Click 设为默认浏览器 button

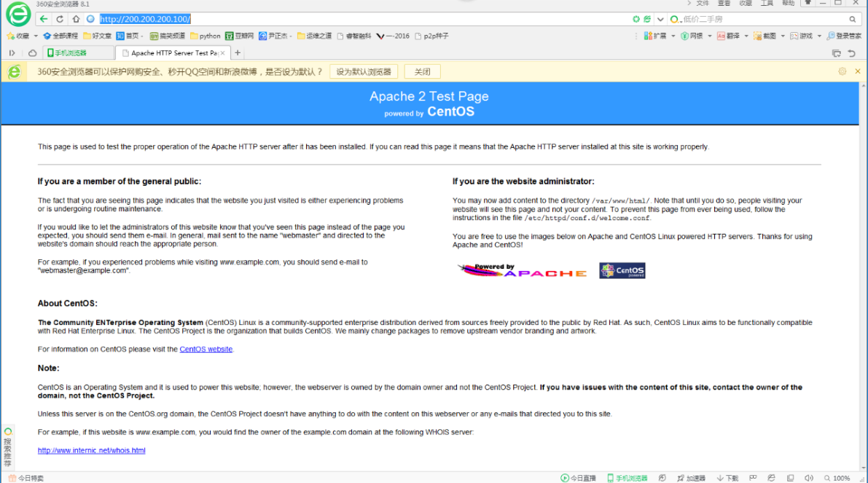(x=364, y=72)
